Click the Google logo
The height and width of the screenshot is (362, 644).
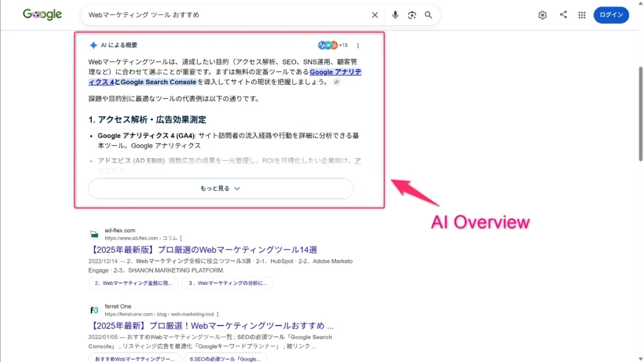click(42, 14)
